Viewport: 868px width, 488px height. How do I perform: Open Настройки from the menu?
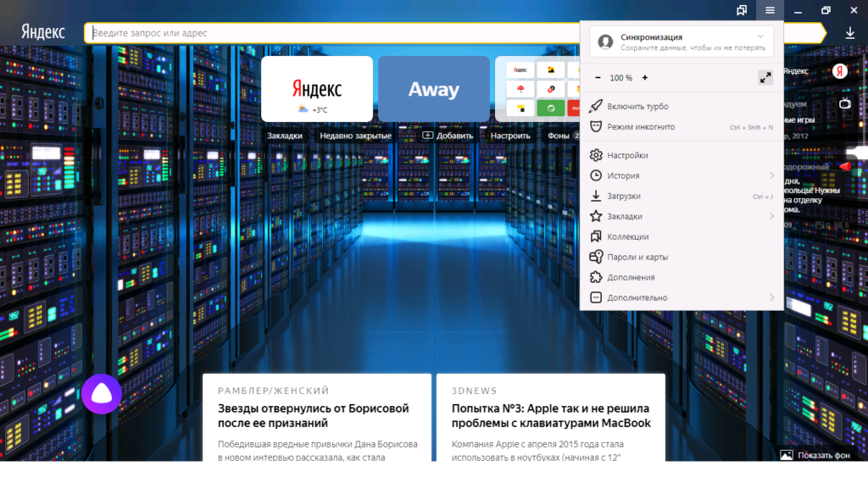pos(682,156)
